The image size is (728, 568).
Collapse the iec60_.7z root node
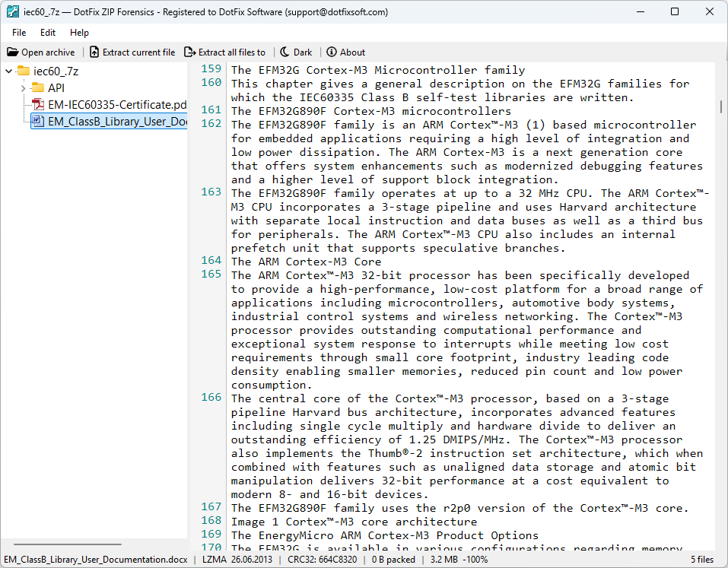tap(9, 71)
